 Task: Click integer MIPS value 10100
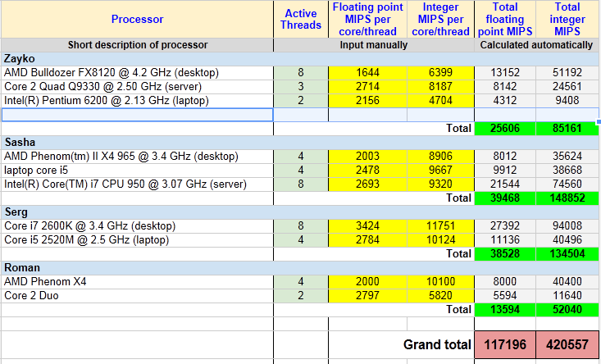(440, 282)
